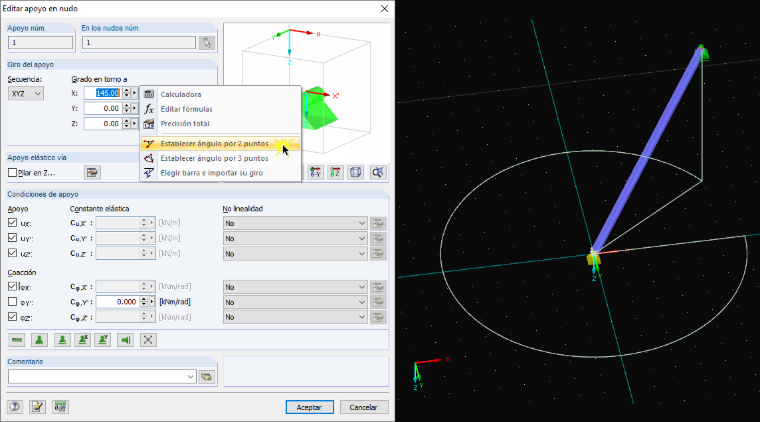Image resolution: width=760 pixels, height=422 pixels.
Task: Open the Z angle field arrow menu
Action: click(x=134, y=124)
